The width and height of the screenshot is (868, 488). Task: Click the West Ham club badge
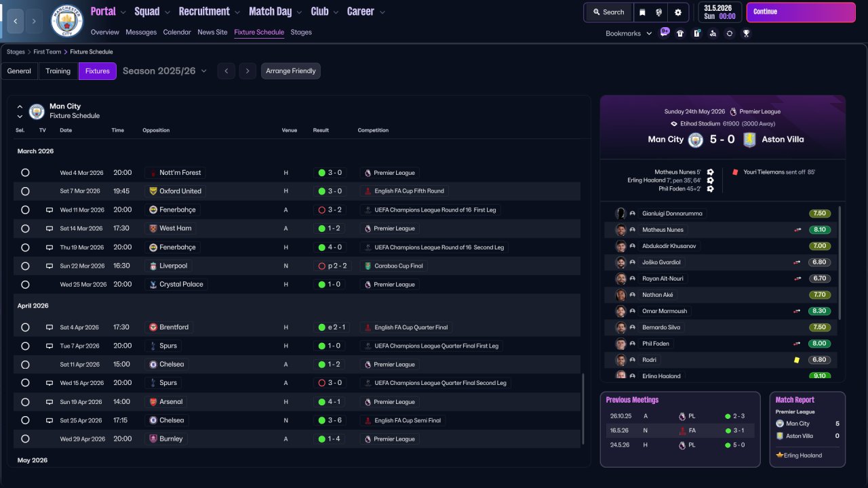coord(153,228)
